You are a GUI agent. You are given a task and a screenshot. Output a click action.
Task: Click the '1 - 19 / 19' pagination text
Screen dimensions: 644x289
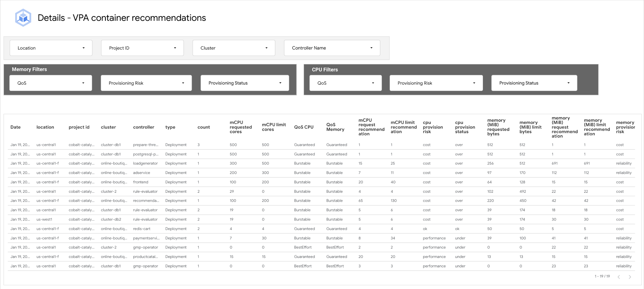(x=602, y=276)
